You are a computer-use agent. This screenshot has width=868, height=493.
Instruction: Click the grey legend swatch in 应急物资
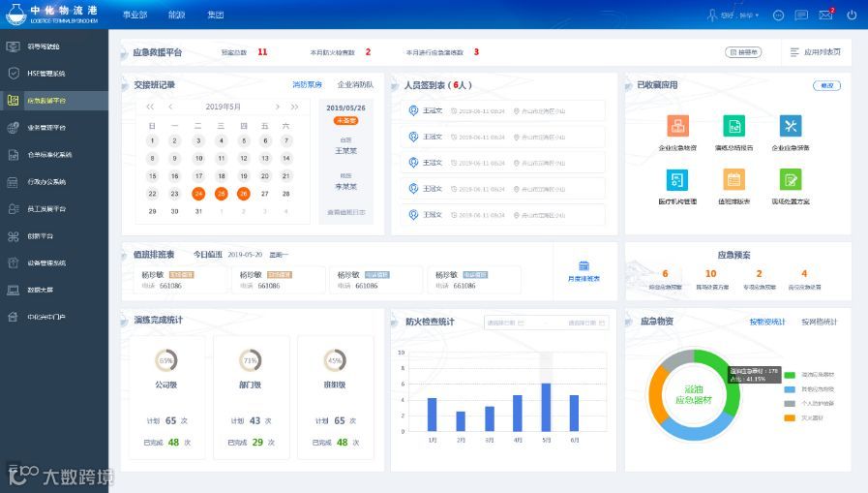pos(790,404)
